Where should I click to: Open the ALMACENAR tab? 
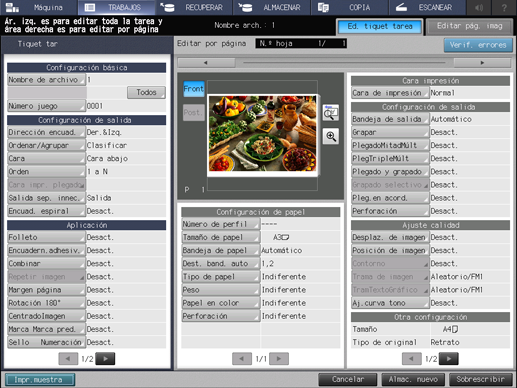(x=272, y=7)
